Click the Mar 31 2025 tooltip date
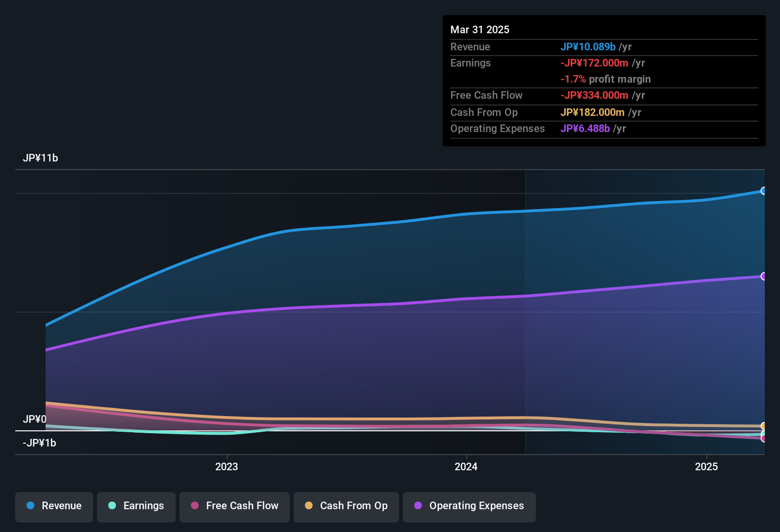 (x=480, y=30)
